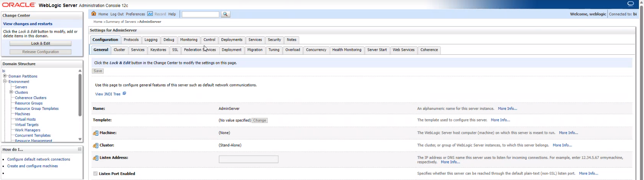Viewport: 644px width, 180px height.
Task: Select the Cluster sub-tab
Action: (119, 50)
